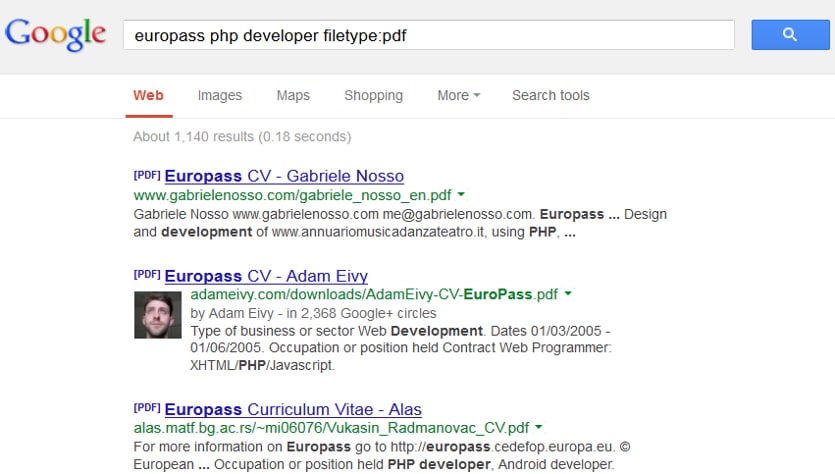835x474 pixels.
Task: Click the PDF tag beside Gabriele Nosso result
Action: point(147,175)
